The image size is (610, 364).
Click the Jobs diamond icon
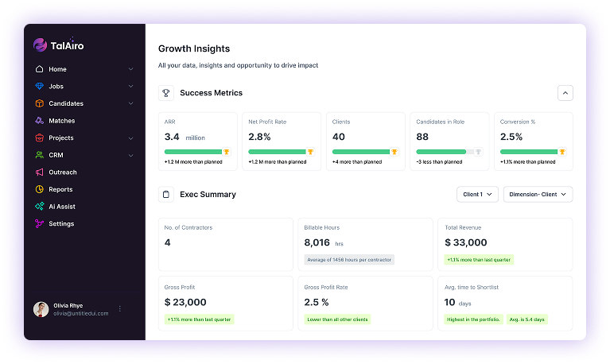click(x=40, y=87)
